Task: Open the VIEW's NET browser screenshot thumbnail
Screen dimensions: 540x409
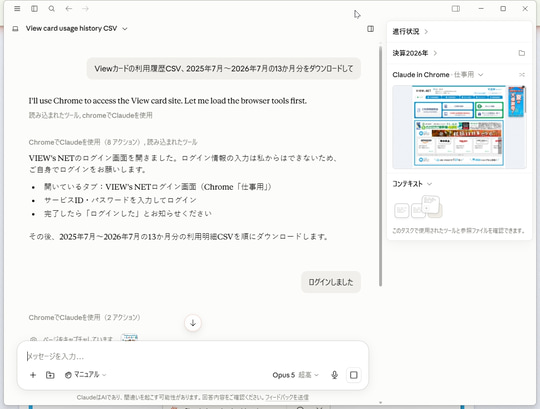Action: tap(459, 127)
